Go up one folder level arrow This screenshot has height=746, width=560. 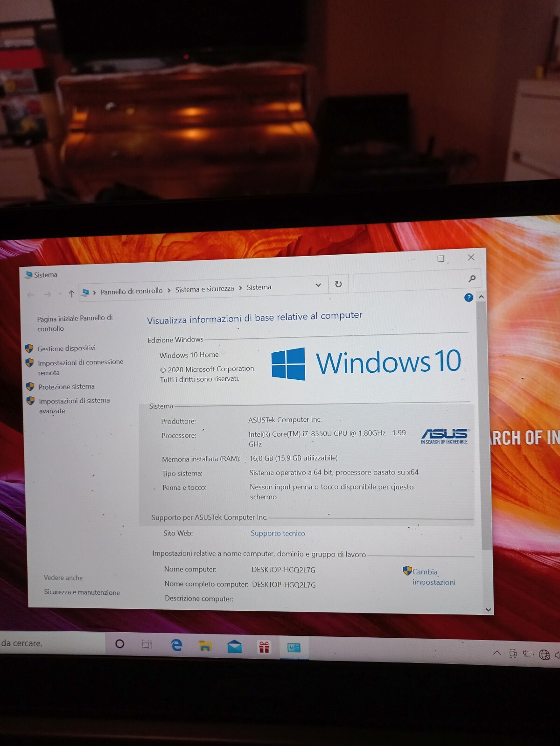coord(71,293)
